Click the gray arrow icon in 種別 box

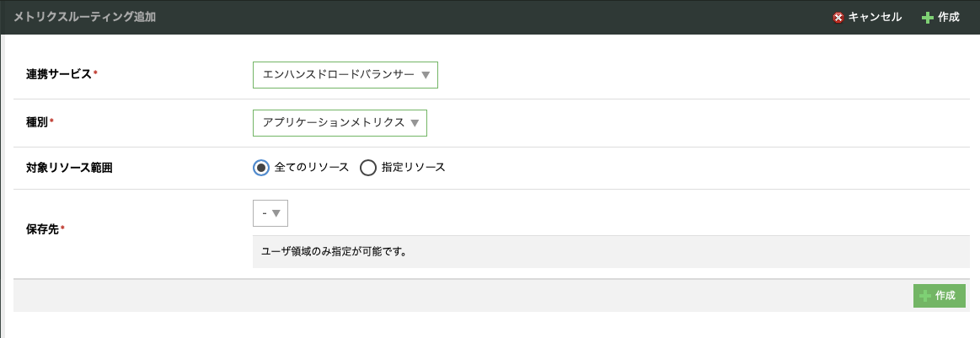click(x=415, y=123)
